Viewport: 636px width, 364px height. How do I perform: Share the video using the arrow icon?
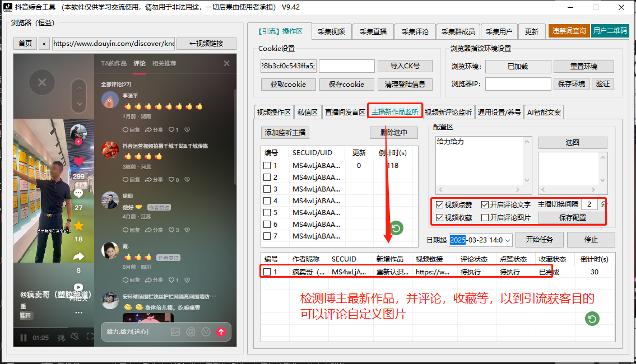coord(78,257)
